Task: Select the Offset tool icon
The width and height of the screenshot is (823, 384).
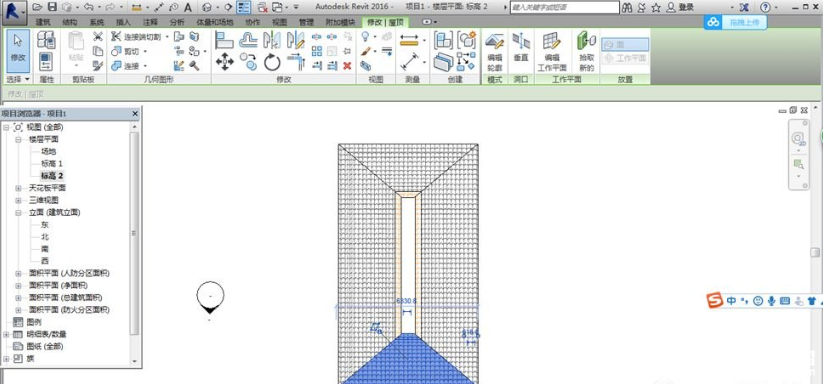Action: click(x=248, y=40)
